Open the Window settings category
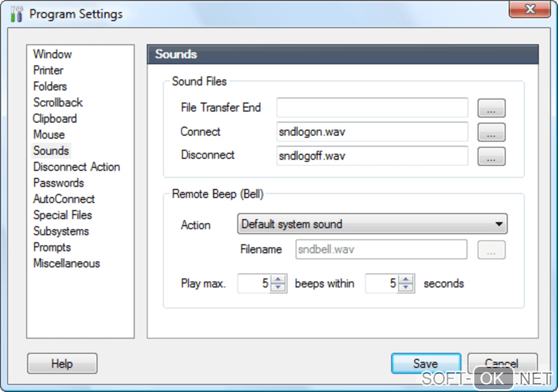 pos(53,54)
